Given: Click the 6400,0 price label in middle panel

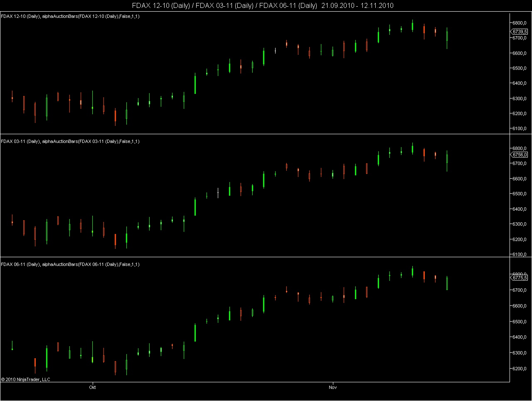Looking at the screenshot, I should point(520,209).
